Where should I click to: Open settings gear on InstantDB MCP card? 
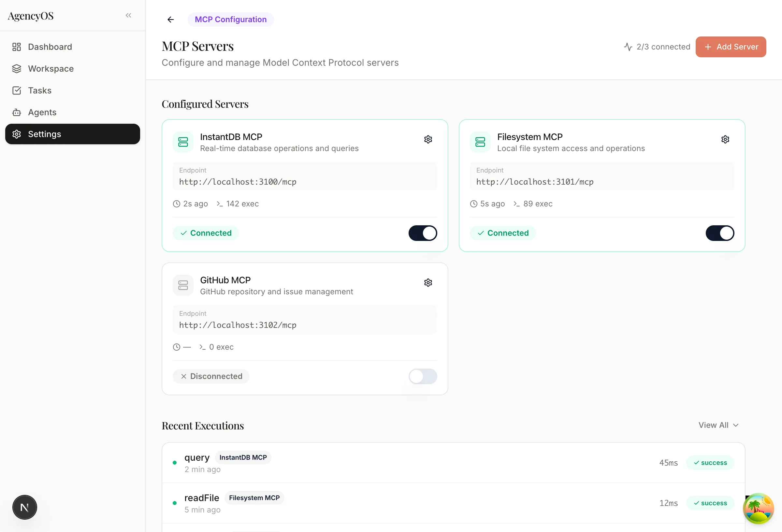pos(428,139)
